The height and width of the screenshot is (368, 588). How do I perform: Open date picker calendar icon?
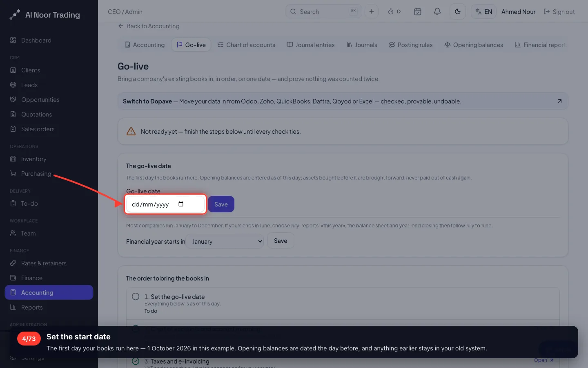[x=181, y=204]
